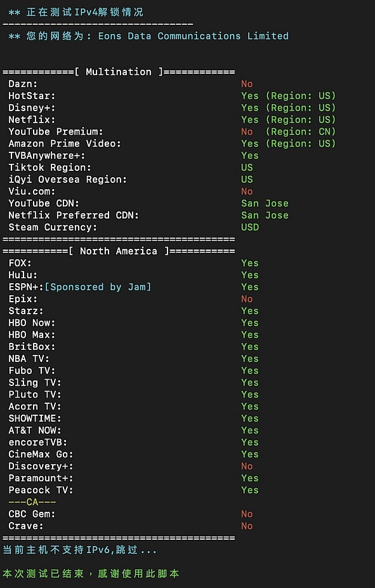Image resolution: width=375 pixels, height=588 pixels.
Task: Click the YouTube CDN San Jose value
Action: click(265, 203)
